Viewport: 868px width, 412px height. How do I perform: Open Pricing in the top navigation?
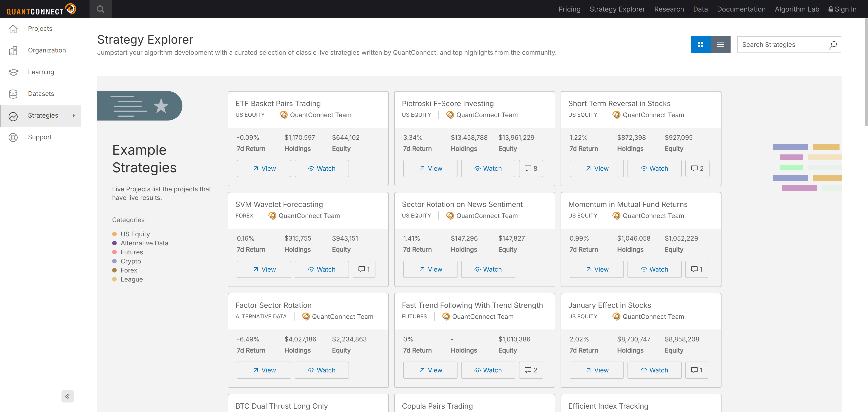(x=569, y=9)
